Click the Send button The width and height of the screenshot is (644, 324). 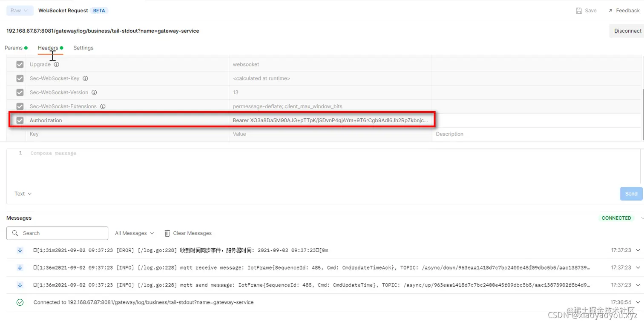631,194
